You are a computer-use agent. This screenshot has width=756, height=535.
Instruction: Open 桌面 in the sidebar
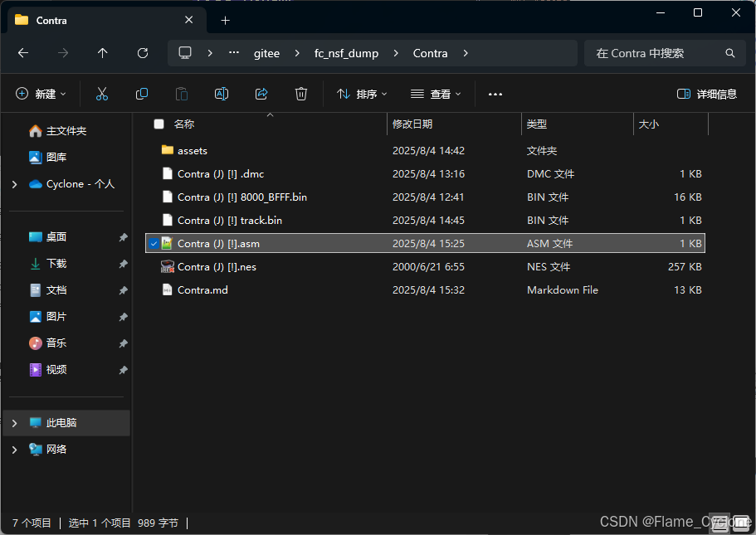(48, 237)
